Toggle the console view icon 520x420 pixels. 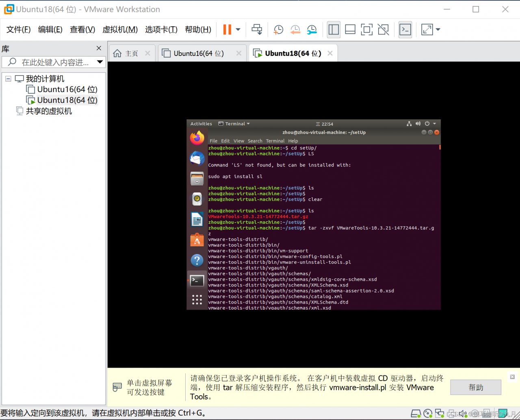(x=405, y=29)
